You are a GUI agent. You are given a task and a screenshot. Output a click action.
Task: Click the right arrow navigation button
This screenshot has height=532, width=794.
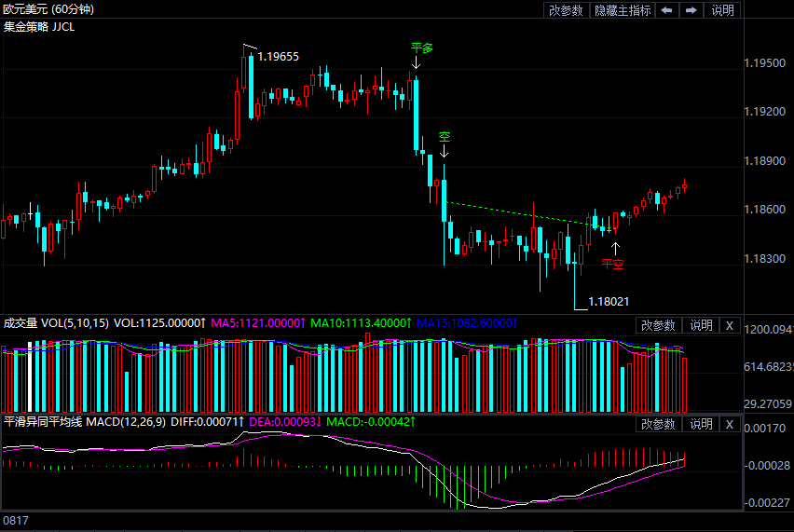pos(691,10)
